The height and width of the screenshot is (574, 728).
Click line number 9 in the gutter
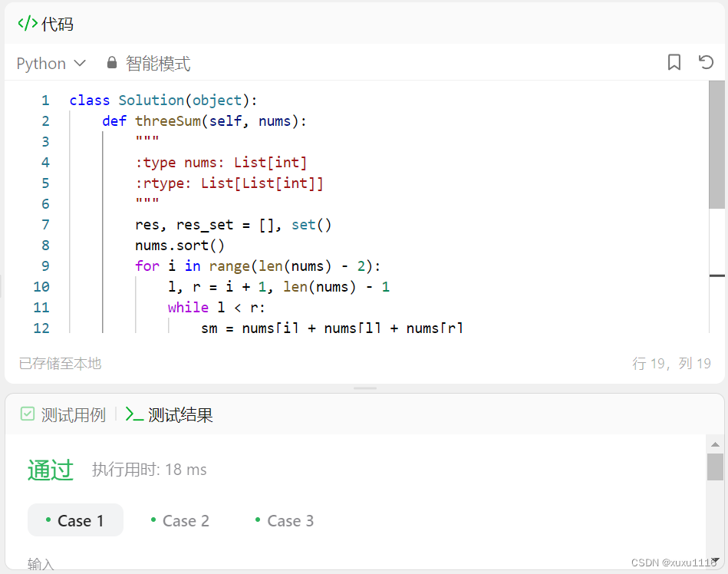pyautogui.click(x=45, y=266)
